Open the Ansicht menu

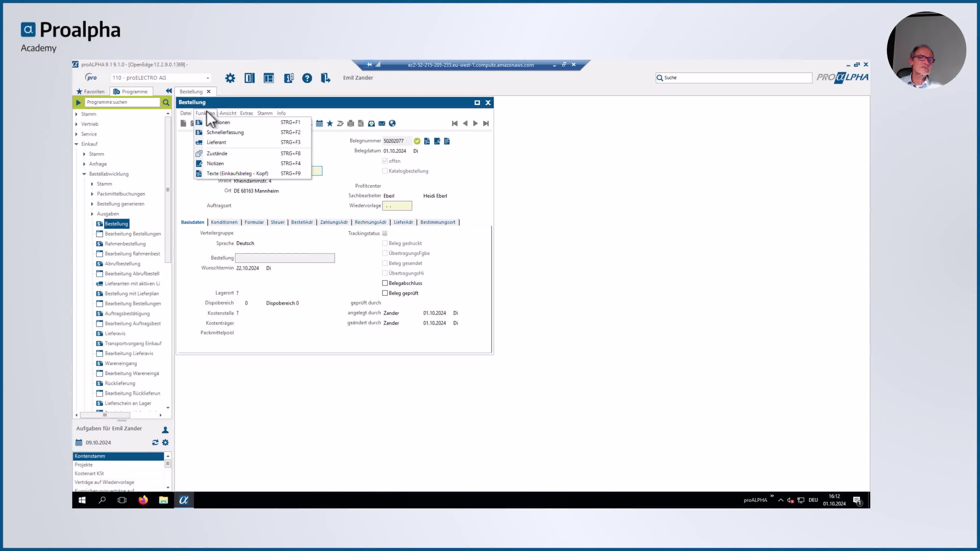(228, 113)
